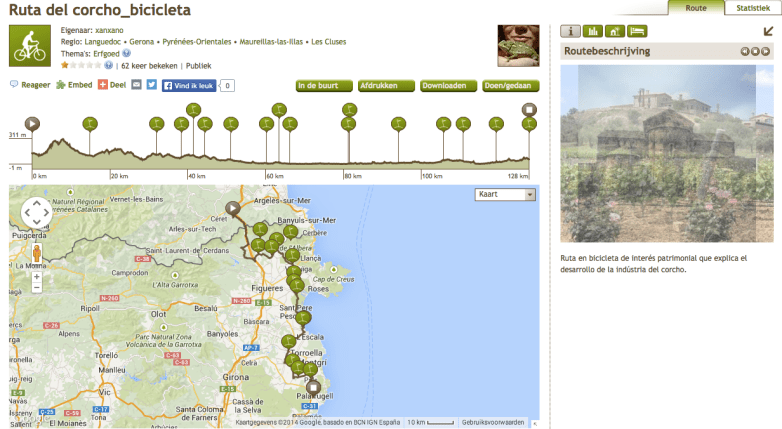Screen dimensions: 782x429
Task: Click the first gold rating star
Action: tap(64, 65)
